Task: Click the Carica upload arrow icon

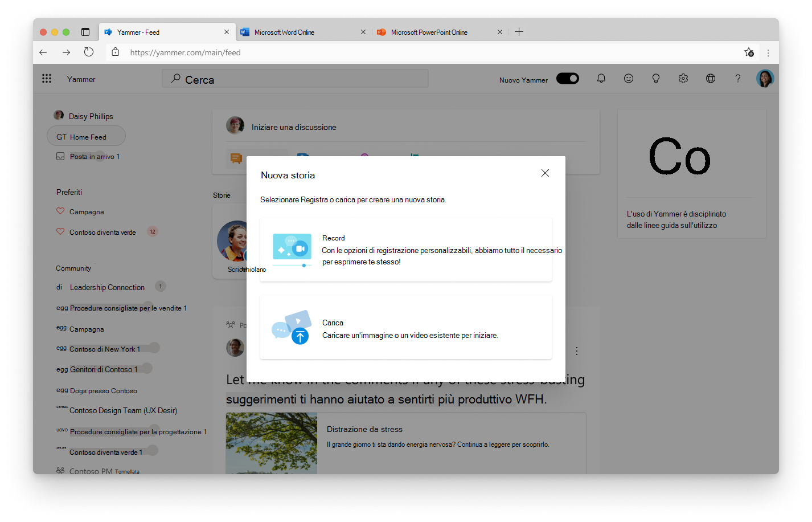Action: 300,336
